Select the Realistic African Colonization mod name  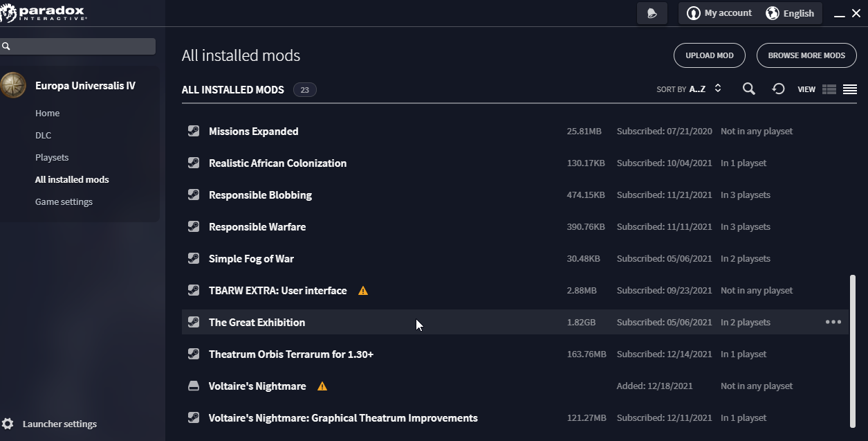[x=278, y=163]
